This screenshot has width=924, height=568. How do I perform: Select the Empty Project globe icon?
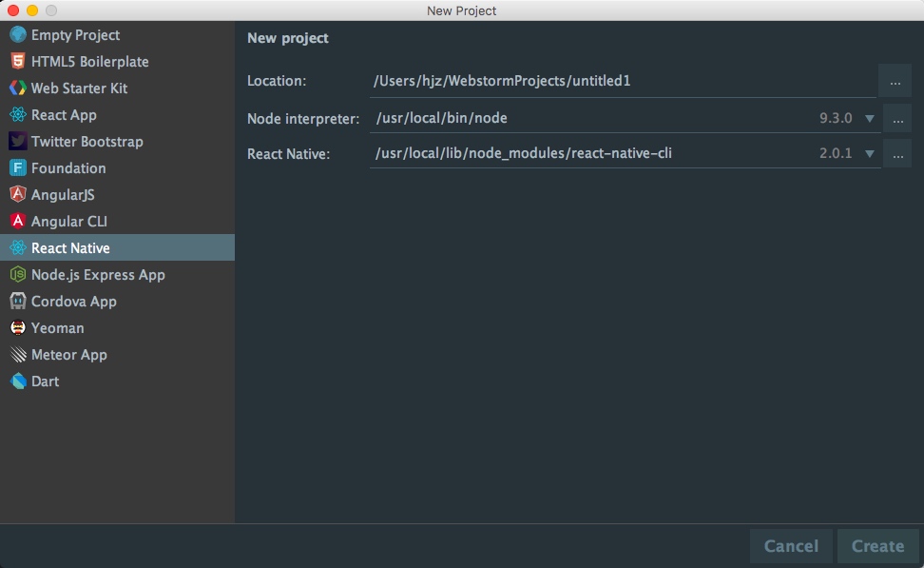point(18,35)
